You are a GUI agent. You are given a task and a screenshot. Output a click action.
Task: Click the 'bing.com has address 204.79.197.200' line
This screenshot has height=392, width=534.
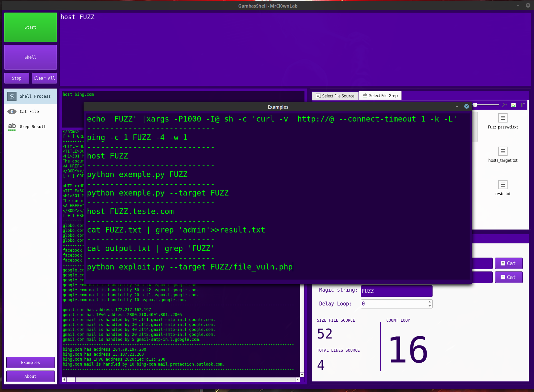[104, 349]
